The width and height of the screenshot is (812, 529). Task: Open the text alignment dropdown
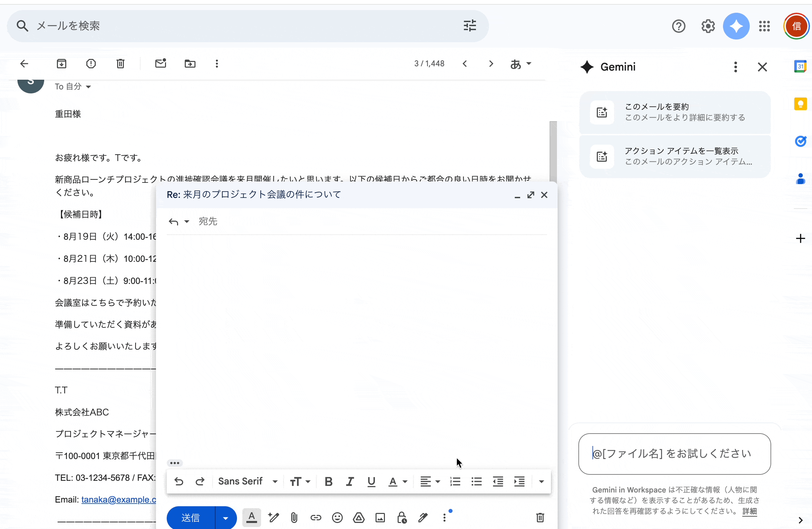tap(429, 481)
